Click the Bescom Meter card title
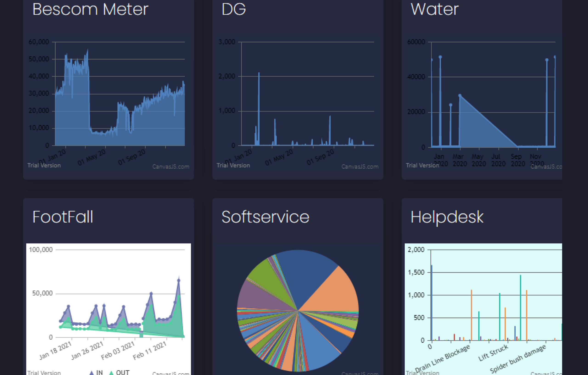Image resolution: width=588 pixels, height=375 pixels. 90,9
